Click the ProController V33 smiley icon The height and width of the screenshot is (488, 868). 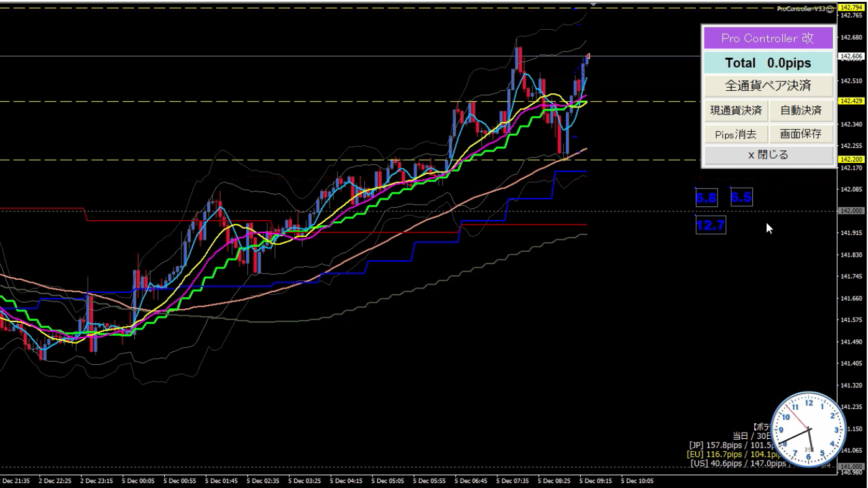click(x=831, y=9)
